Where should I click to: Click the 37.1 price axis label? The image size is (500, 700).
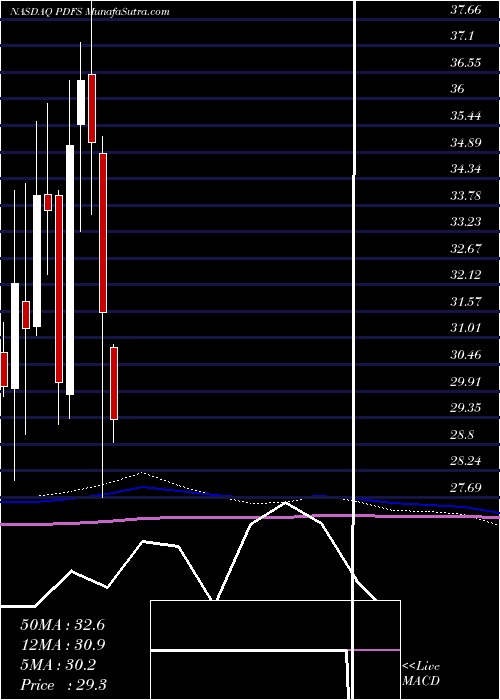(x=462, y=36)
